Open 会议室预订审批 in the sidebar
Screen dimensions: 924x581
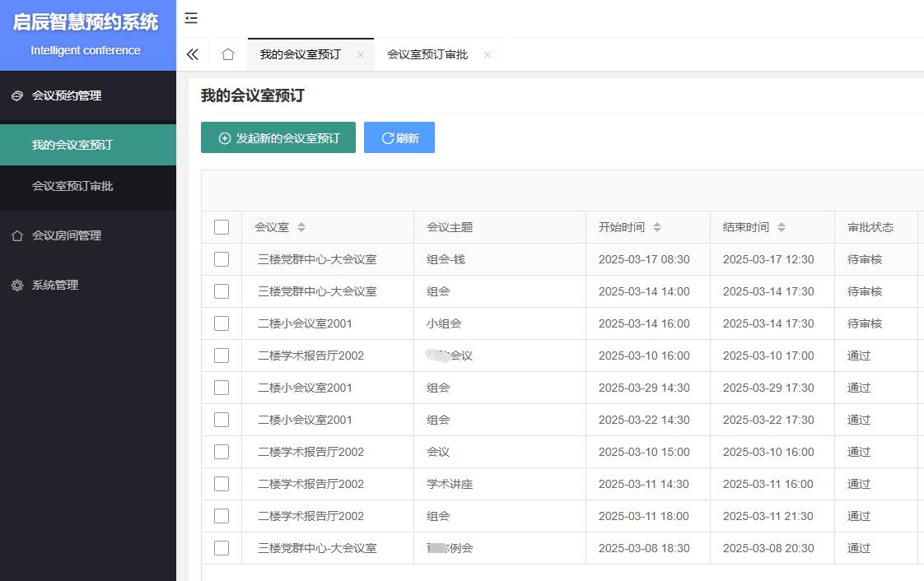(72, 186)
